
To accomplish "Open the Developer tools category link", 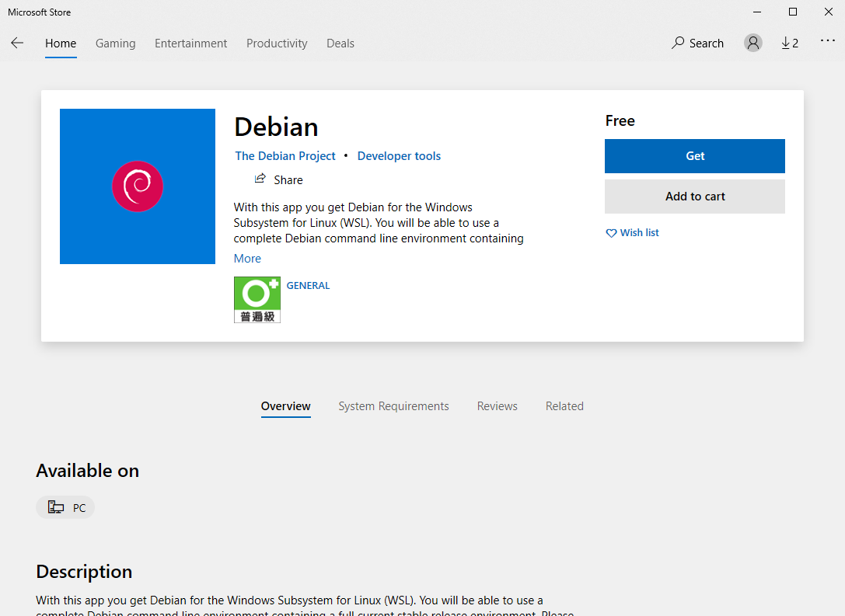I will click(x=399, y=156).
